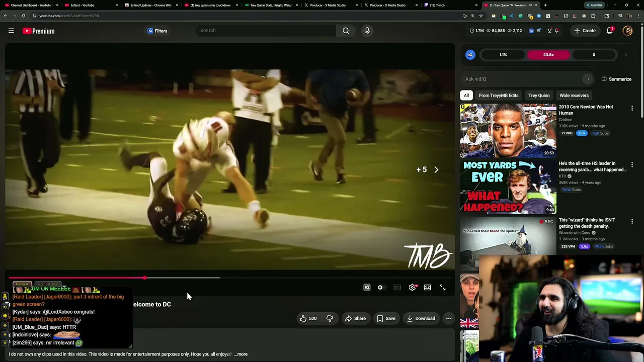Image resolution: width=644 pixels, height=362 pixels.
Task: Focus the YouTube search field
Action: tap(266, 31)
